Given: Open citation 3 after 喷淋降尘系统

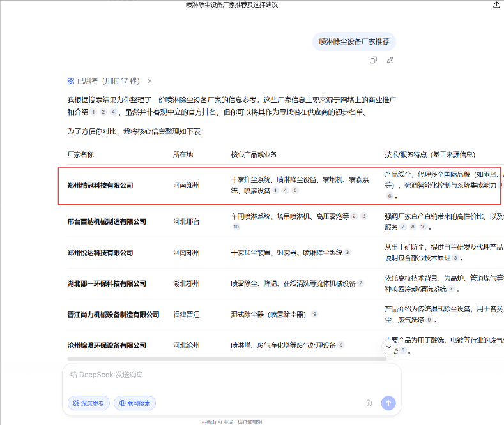Looking at the screenshot, I should (x=347, y=252).
